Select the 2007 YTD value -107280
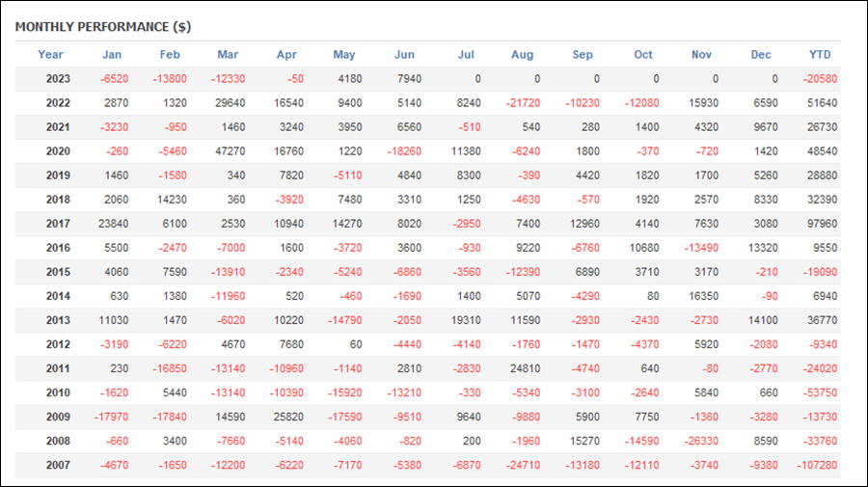Viewport: 868px width, 487px height. coord(817,465)
